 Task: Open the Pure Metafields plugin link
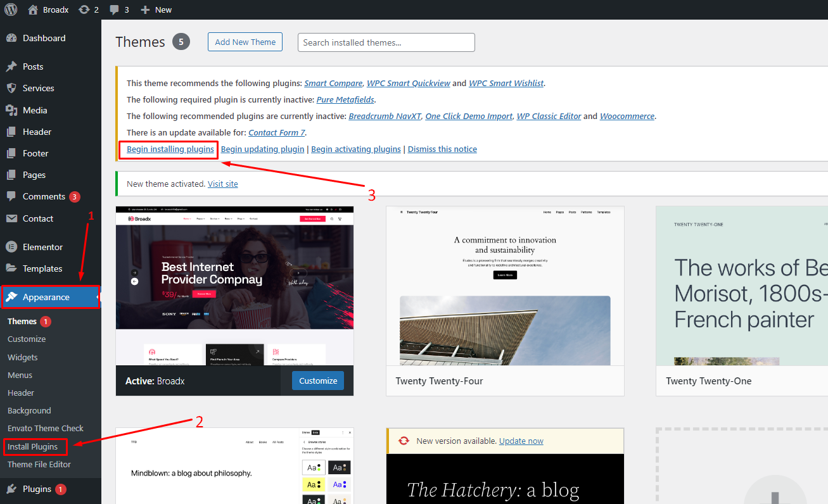coord(345,99)
